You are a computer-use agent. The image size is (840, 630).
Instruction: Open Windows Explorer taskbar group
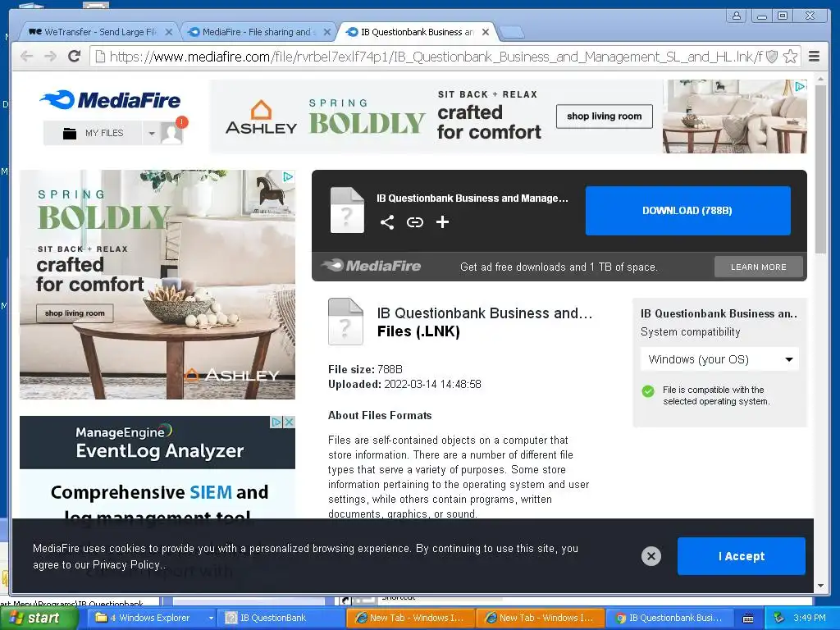click(152, 618)
